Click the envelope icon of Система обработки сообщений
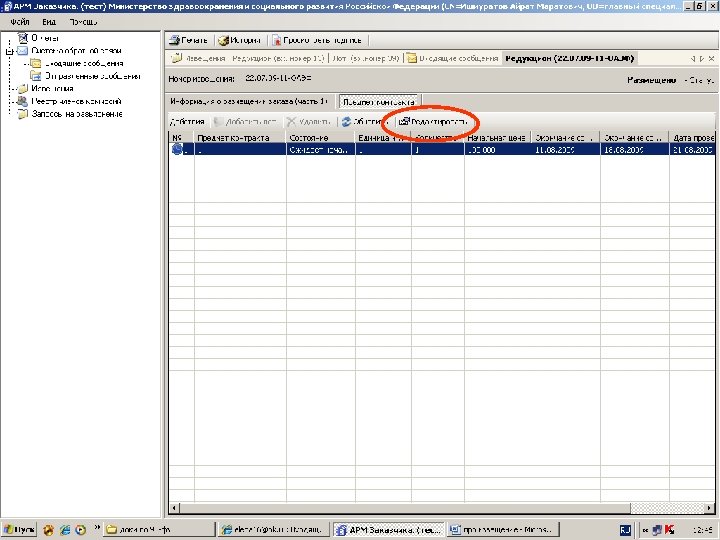The width and height of the screenshot is (720, 540). pos(22,51)
